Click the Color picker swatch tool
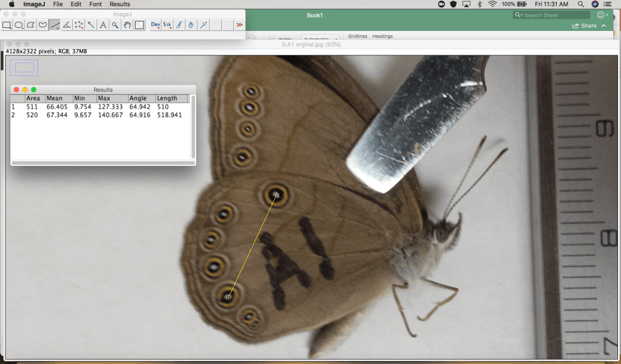The height and width of the screenshot is (364, 621). pyautogui.click(x=139, y=25)
